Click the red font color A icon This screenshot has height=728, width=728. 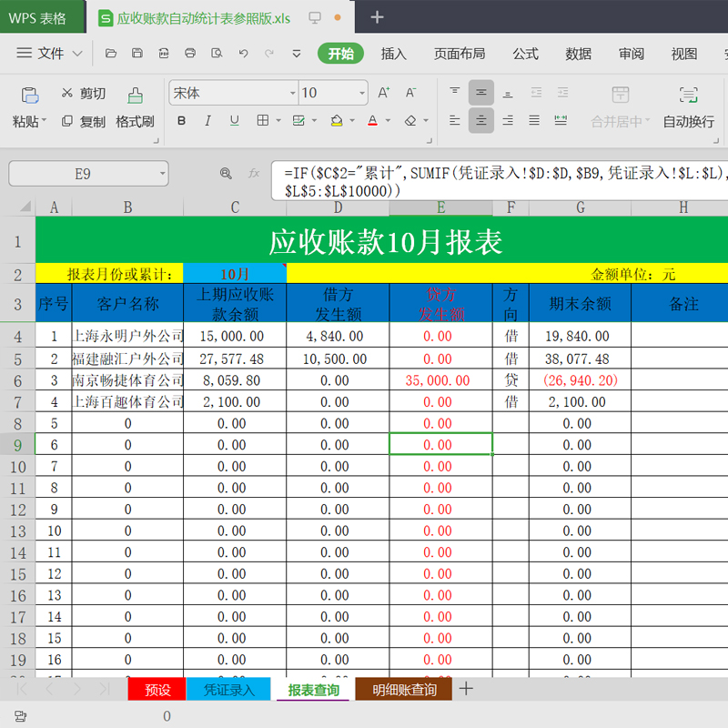pyautogui.click(x=372, y=121)
